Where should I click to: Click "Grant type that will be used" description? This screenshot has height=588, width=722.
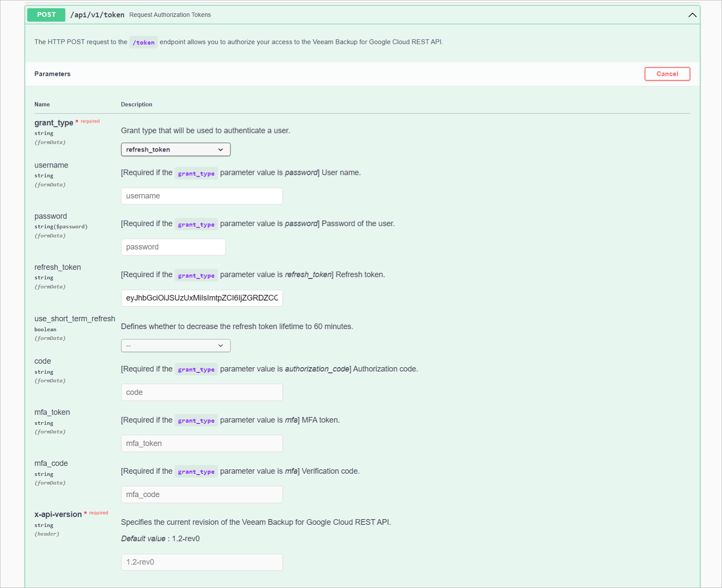(x=205, y=131)
